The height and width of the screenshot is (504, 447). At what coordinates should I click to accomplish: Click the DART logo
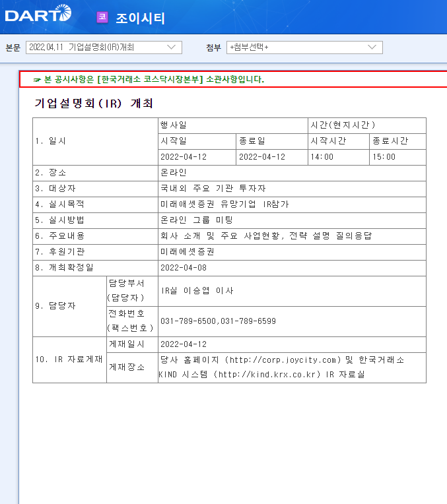click(x=38, y=14)
